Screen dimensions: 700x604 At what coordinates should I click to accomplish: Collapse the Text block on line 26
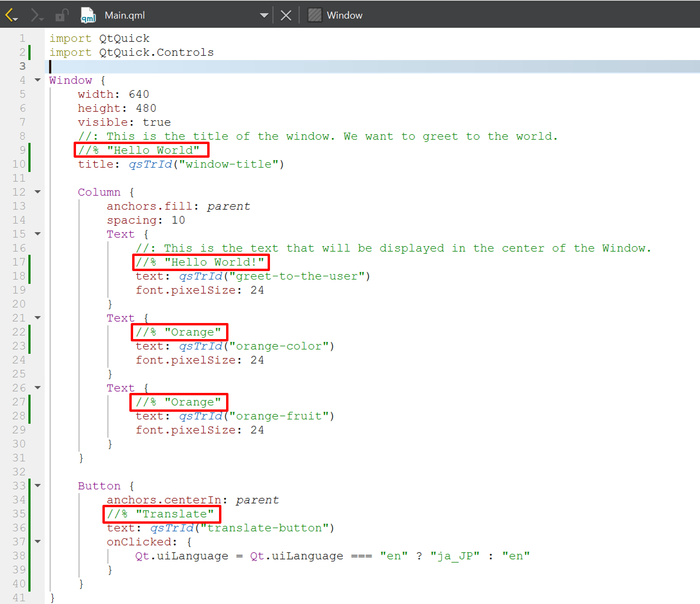point(38,388)
